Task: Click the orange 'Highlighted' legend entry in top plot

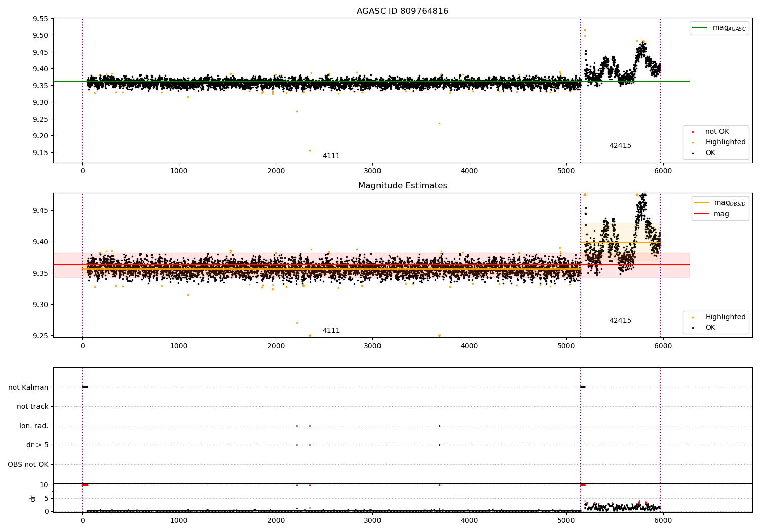Action: 725,142
